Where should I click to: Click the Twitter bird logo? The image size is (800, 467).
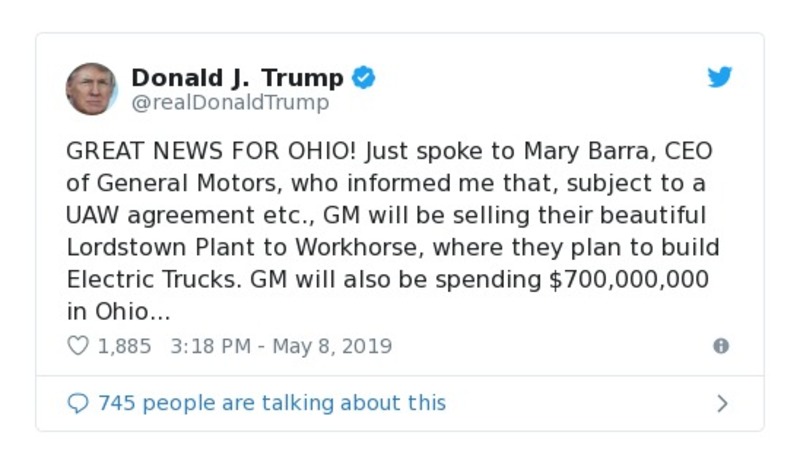tap(720, 77)
